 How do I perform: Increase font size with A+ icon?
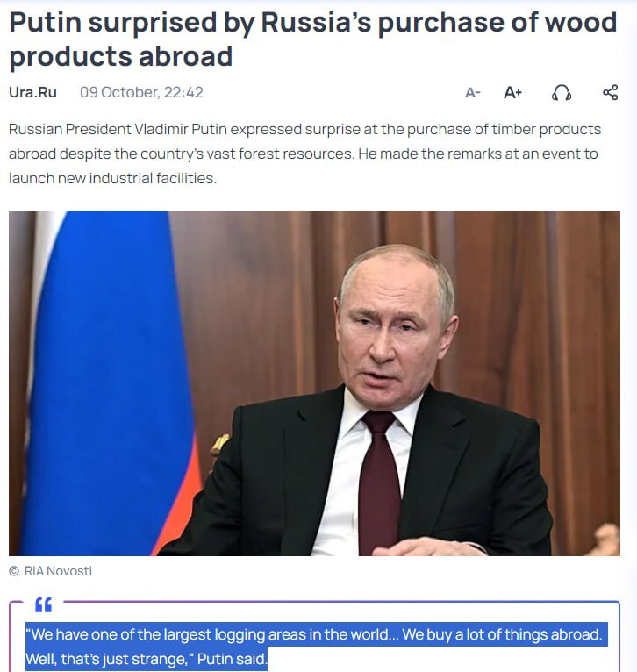(x=512, y=93)
